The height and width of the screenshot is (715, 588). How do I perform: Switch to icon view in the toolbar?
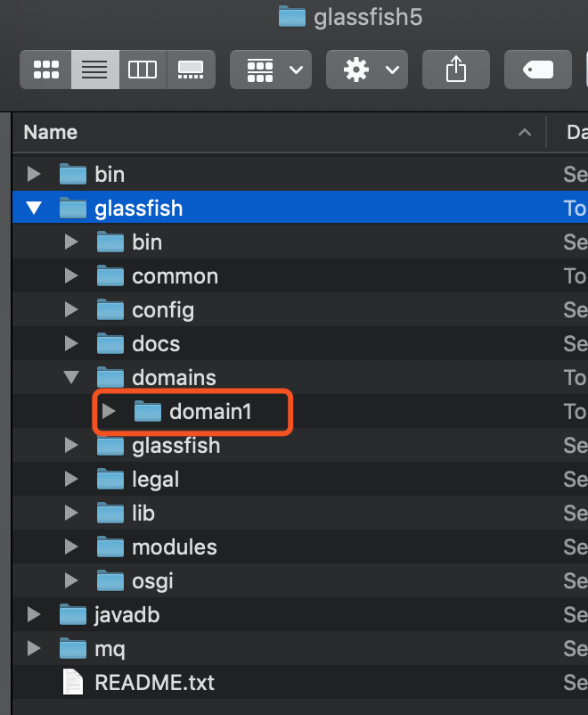[x=45, y=69]
